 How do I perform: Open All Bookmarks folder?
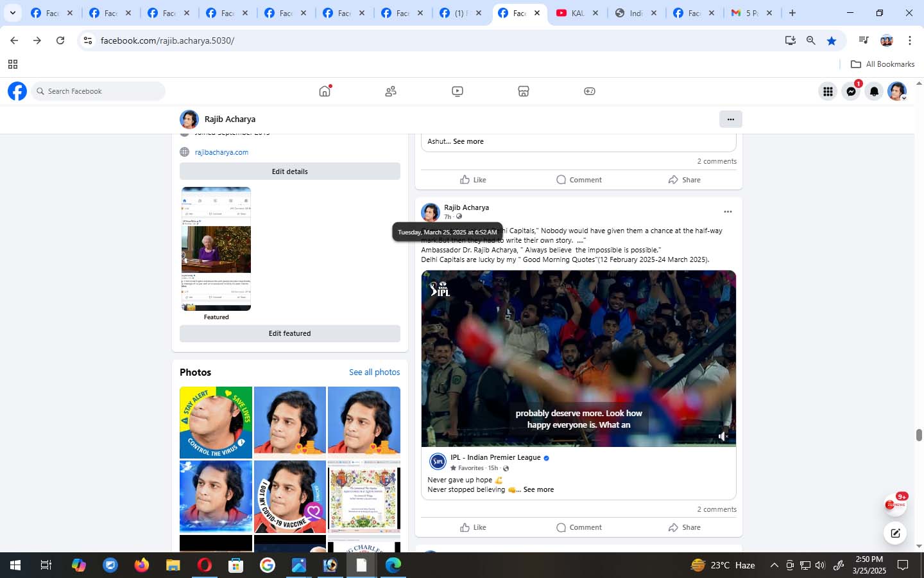tap(882, 64)
